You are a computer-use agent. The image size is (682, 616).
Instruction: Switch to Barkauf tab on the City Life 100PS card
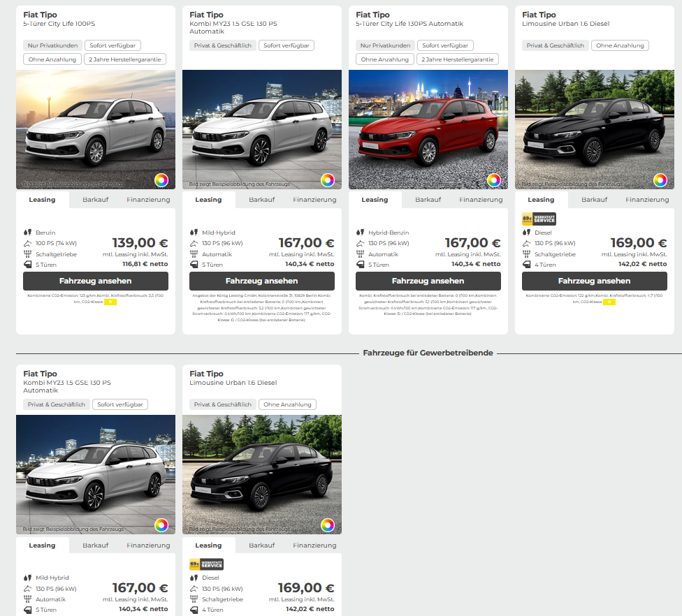point(95,200)
